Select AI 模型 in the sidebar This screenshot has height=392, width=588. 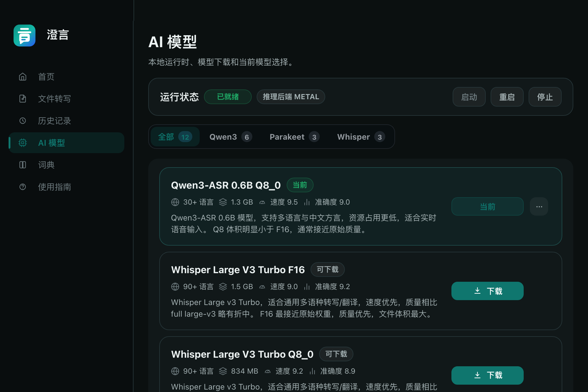tap(66, 143)
